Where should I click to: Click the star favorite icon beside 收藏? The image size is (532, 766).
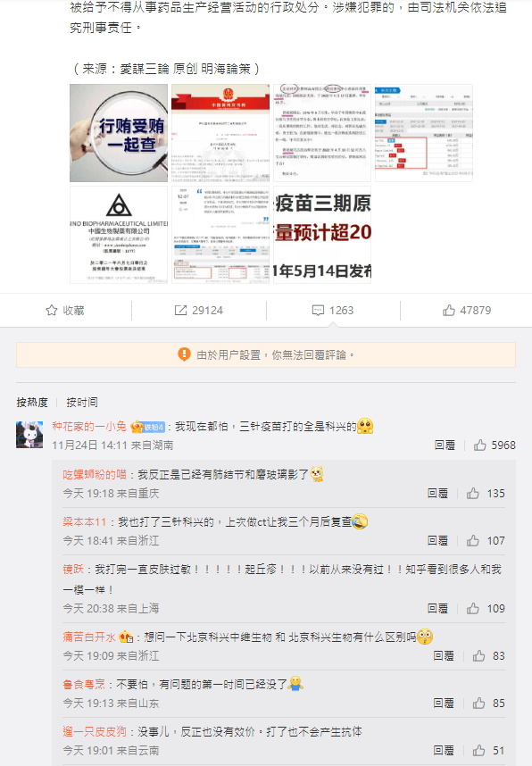[51, 310]
